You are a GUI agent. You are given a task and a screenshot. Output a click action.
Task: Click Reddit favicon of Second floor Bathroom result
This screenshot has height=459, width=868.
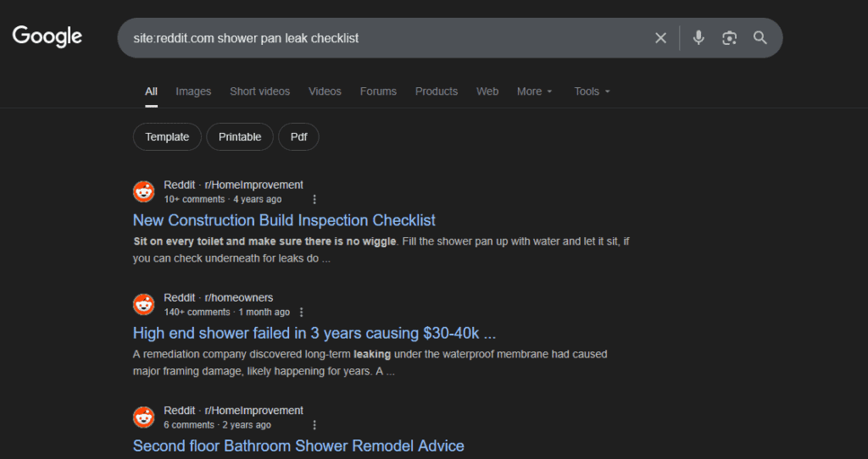pyautogui.click(x=144, y=418)
